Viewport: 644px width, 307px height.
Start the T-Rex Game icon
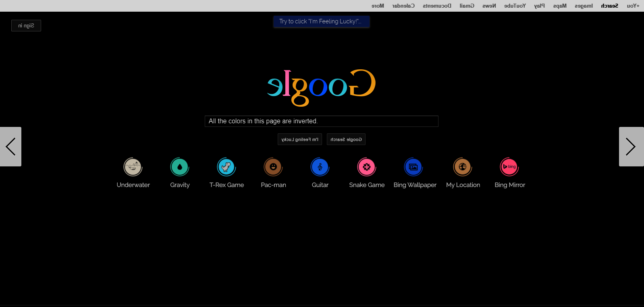pos(226,167)
